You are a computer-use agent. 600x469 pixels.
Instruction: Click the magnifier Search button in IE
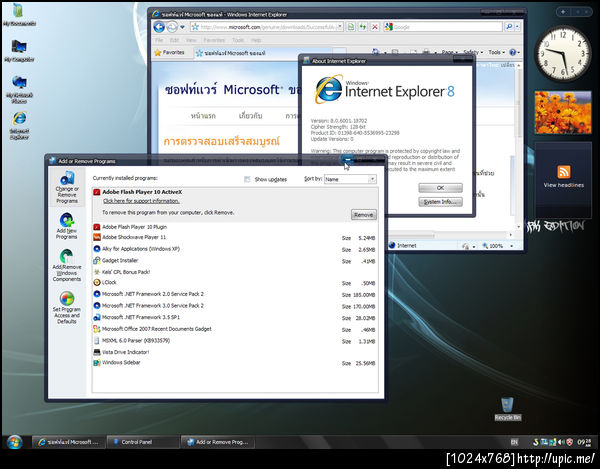coord(509,27)
